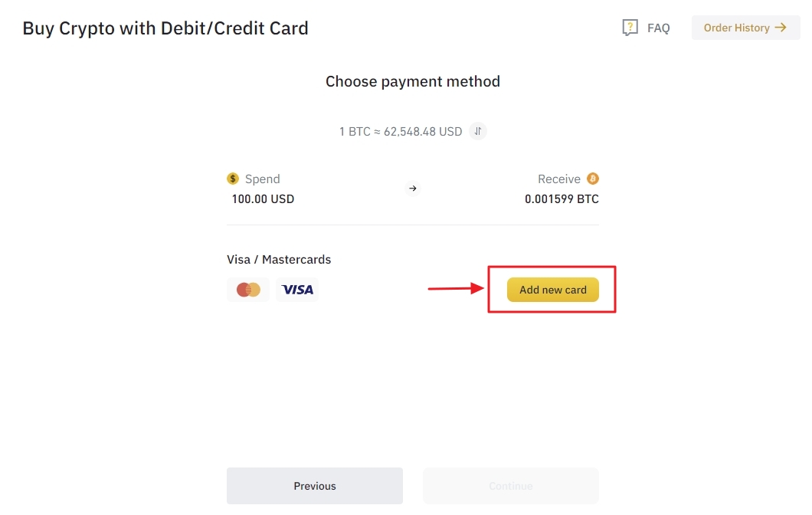
Task: Click the 0.001599 BTC receive amount
Action: coord(562,199)
